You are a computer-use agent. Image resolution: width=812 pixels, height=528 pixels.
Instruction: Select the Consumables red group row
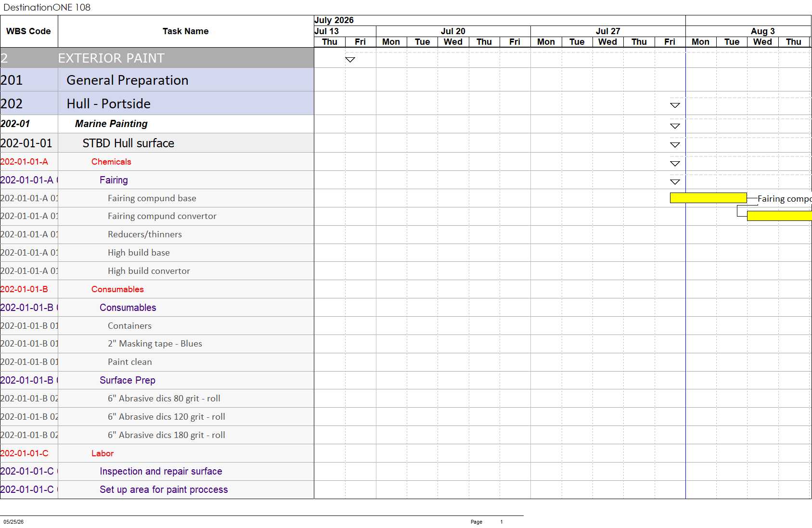157,289
